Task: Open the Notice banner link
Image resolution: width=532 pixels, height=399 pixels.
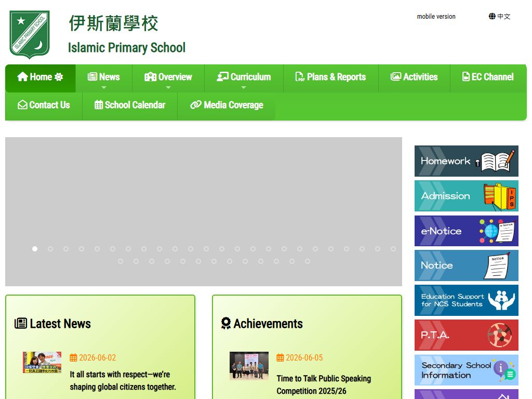Action: pos(467,265)
